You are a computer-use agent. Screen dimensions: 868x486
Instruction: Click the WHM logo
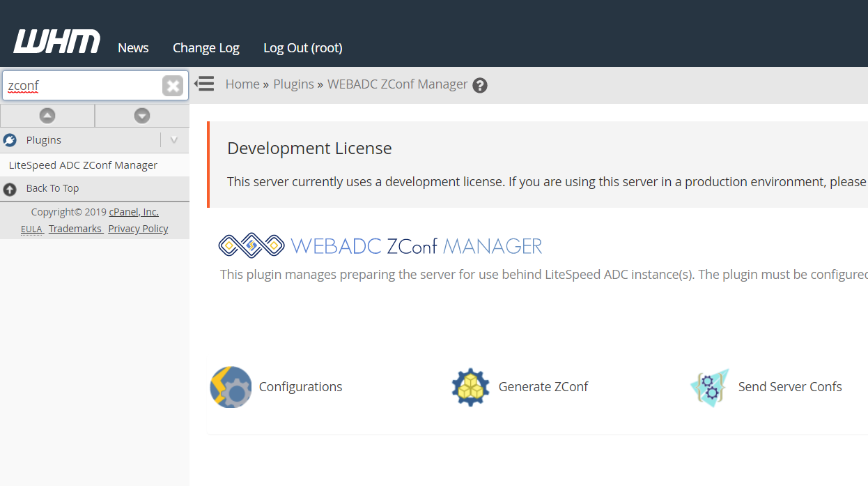click(x=56, y=42)
